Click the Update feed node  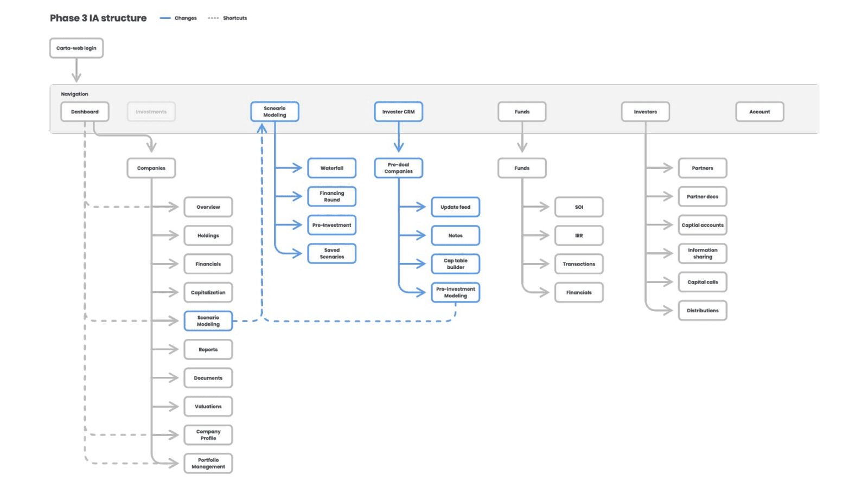(x=456, y=207)
